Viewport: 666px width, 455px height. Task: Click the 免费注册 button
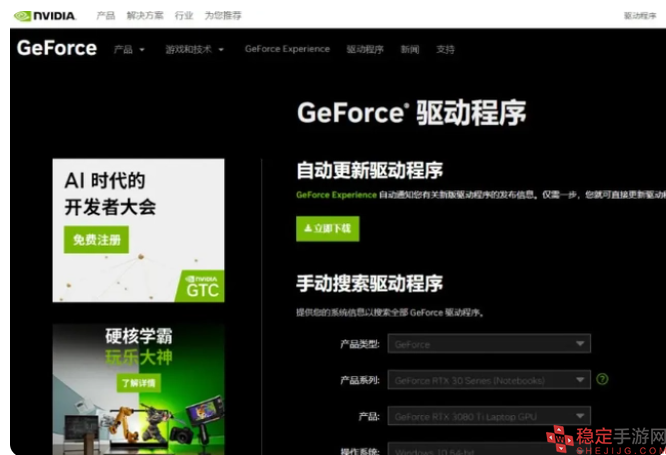pyautogui.click(x=96, y=240)
